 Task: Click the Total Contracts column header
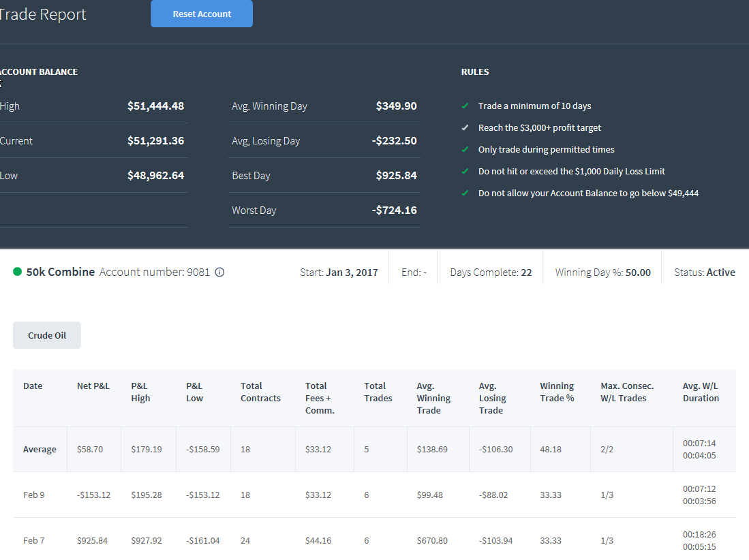(x=260, y=392)
